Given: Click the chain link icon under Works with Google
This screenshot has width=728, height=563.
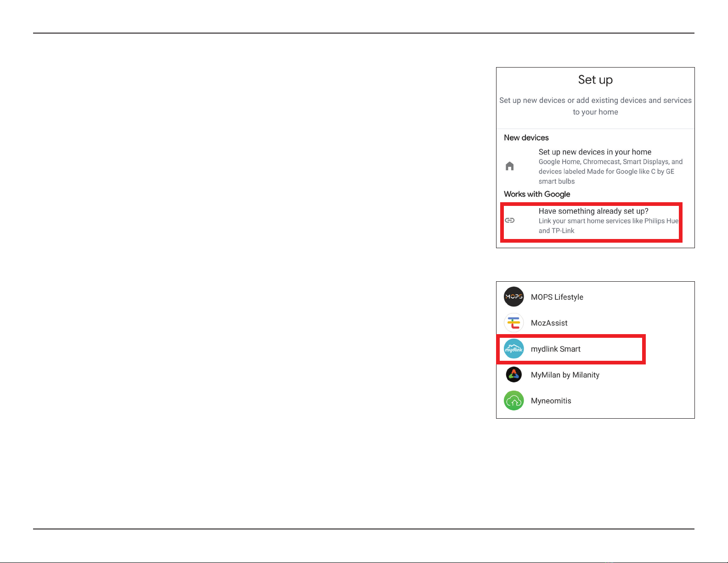Looking at the screenshot, I should 510,221.
